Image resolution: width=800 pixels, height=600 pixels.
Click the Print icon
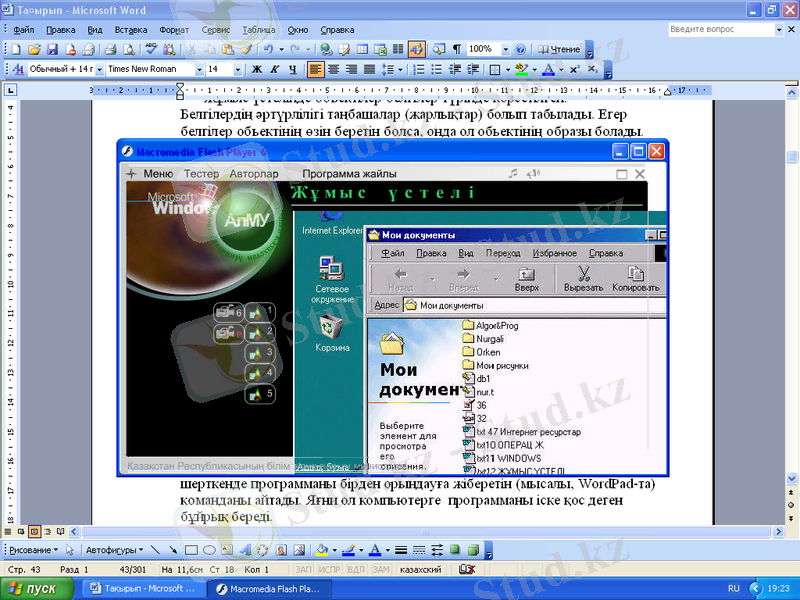tap(111, 49)
